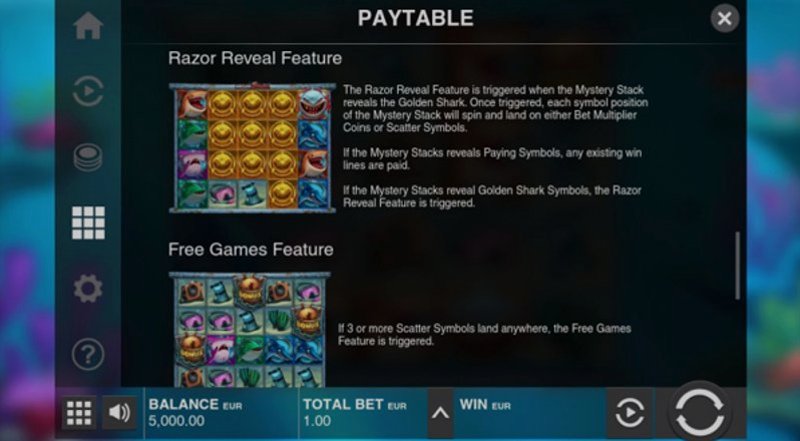Mute sound with the speaker icon
The width and height of the screenshot is (800, 441).
(120, 412)
